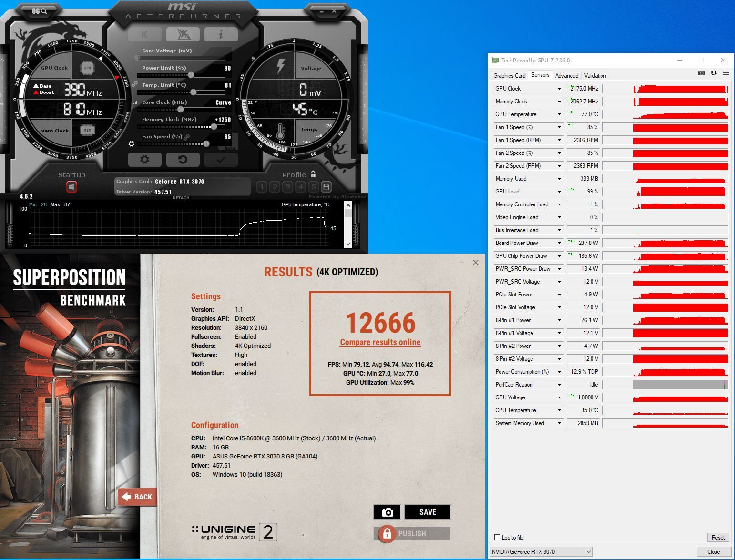This screenshot has width=735, height=560.
Task: Adjust the Power Limit slider handle
Action: click(191, 75)
